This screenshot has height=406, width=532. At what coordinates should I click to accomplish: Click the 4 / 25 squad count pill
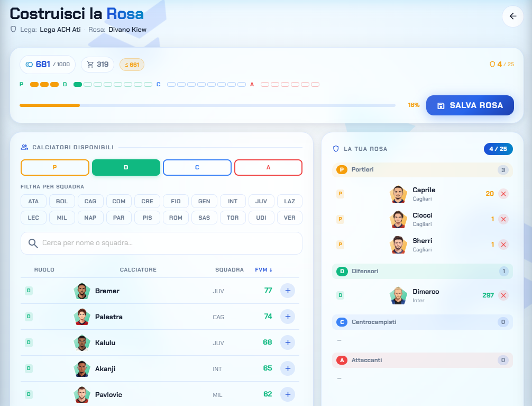click(498, 149)
